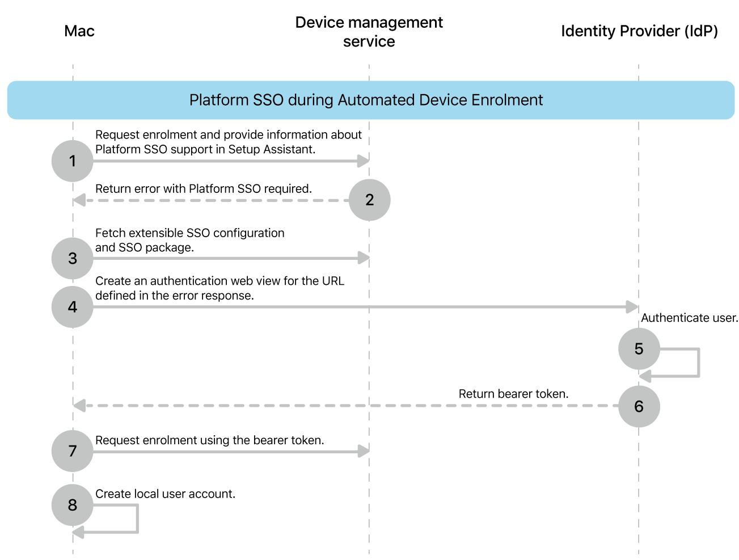Select the Identity Provider (IdP) header
The height and width of the screenshot is (560, 739).
[639, 31]
